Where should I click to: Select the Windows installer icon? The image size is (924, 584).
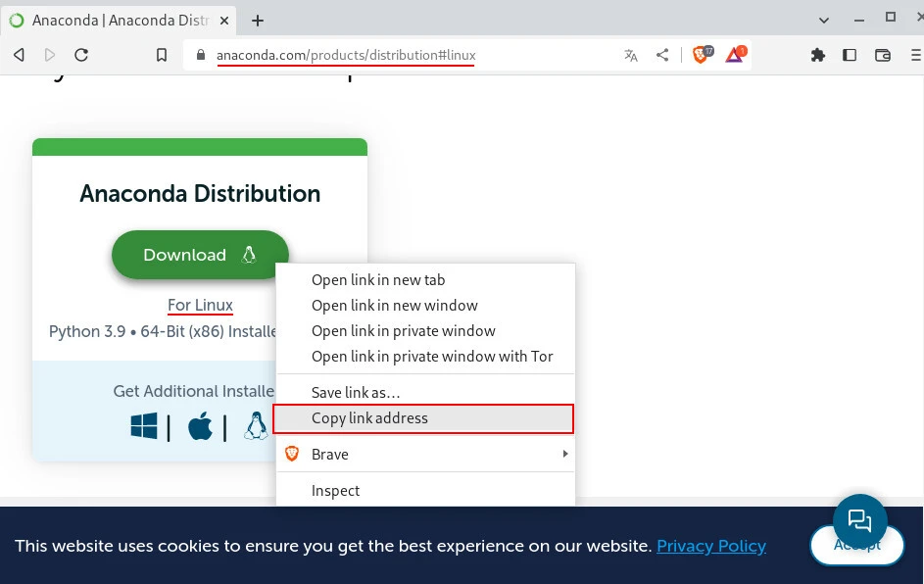tap(144, 426)
